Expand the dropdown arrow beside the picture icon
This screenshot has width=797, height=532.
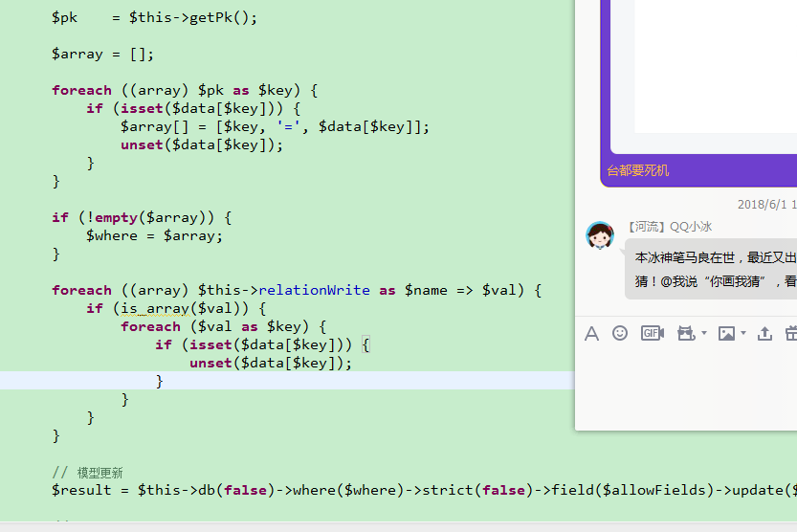pyautogui.click(x=743, y=333)
